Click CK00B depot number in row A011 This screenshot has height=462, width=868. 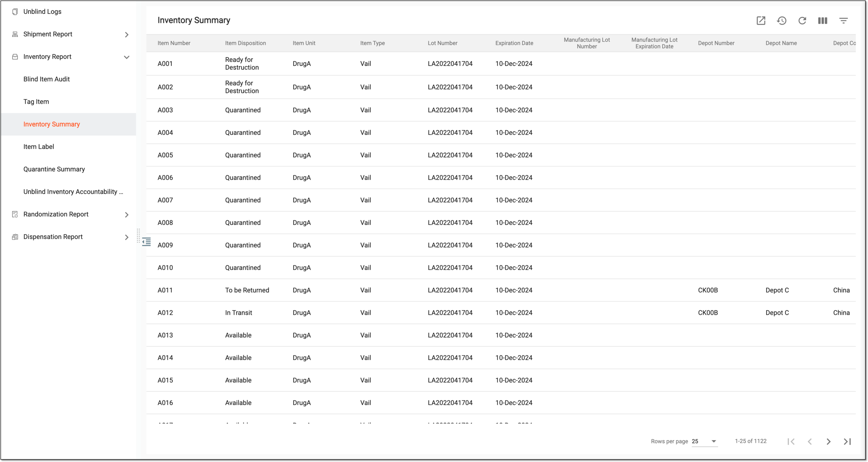(x=708, y=290)
